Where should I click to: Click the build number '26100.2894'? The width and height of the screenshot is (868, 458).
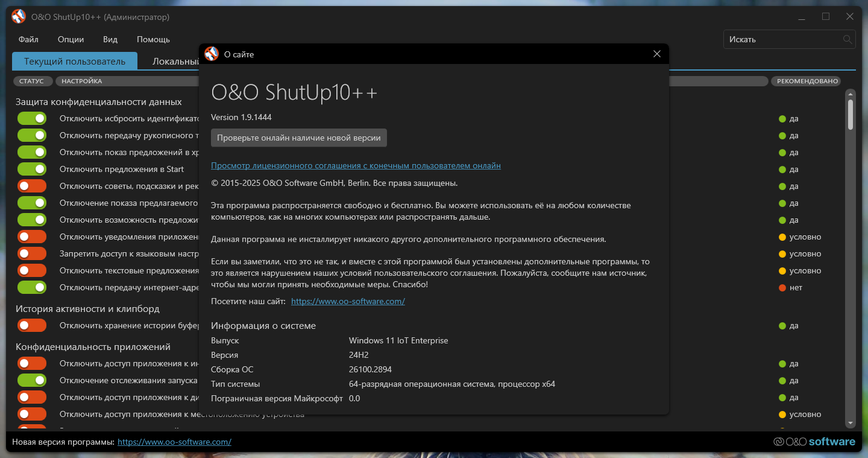click(x=370, y=369)
